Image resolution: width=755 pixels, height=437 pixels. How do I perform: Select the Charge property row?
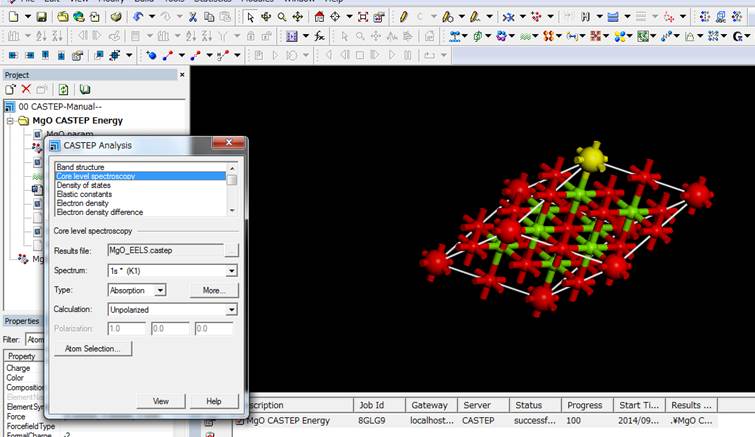(x=18, y=368)
